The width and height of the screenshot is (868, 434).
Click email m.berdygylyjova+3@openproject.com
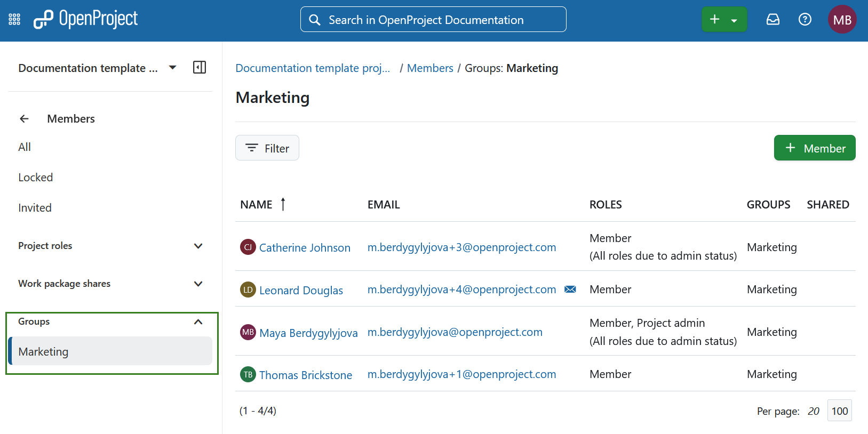tap(462, 247)
